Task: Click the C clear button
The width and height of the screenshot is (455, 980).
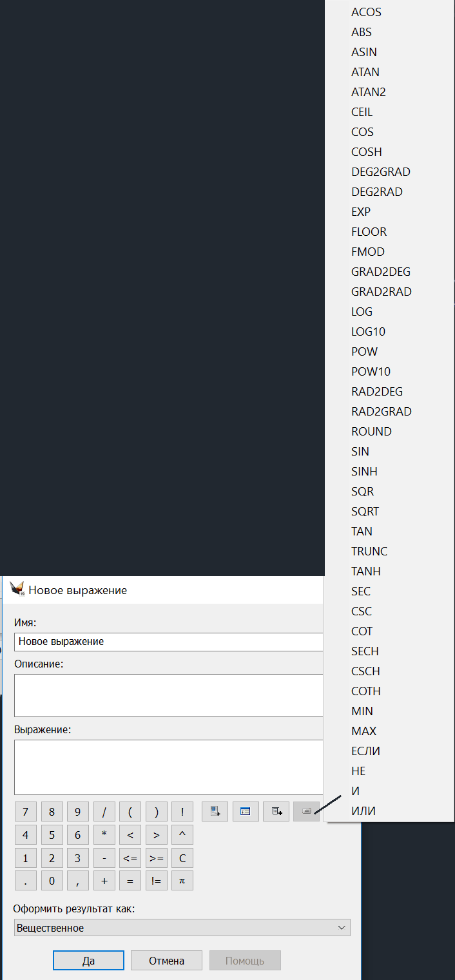Action: coord(182,858)
